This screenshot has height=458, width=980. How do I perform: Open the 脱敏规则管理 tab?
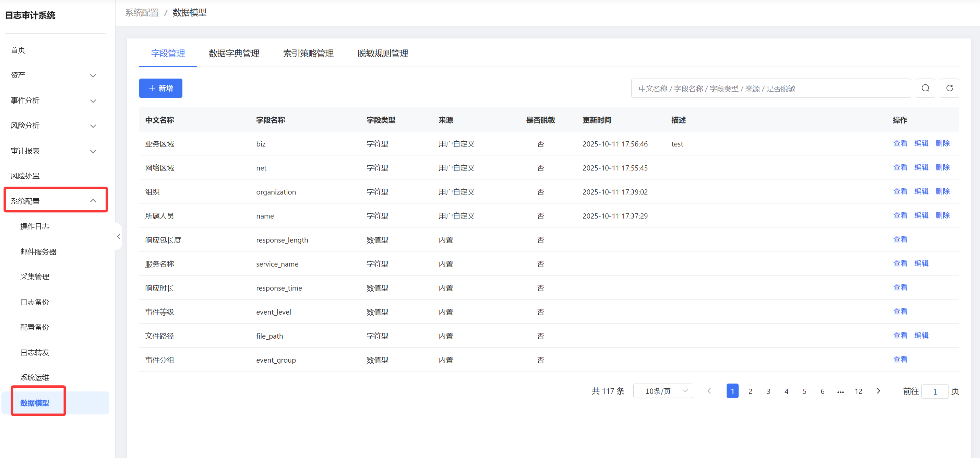382,53
